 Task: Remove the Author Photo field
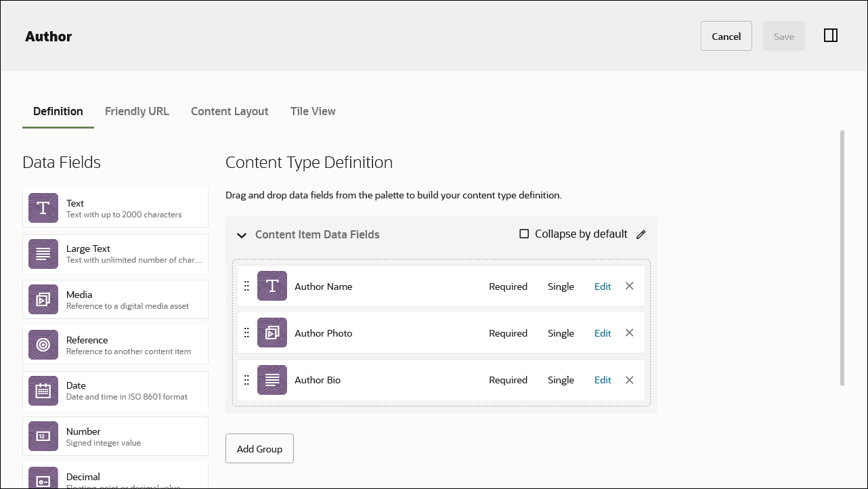tap(630, 333)
